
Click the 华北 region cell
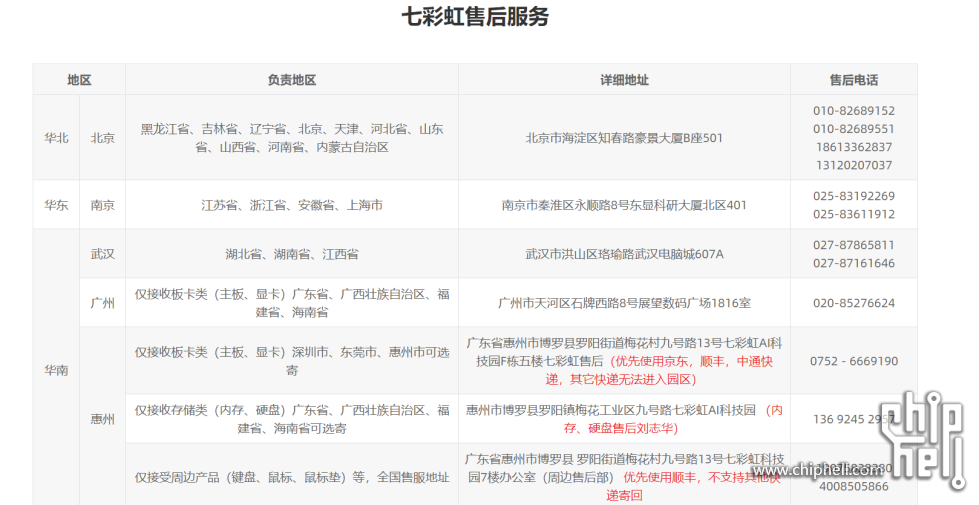coord(56,138)
